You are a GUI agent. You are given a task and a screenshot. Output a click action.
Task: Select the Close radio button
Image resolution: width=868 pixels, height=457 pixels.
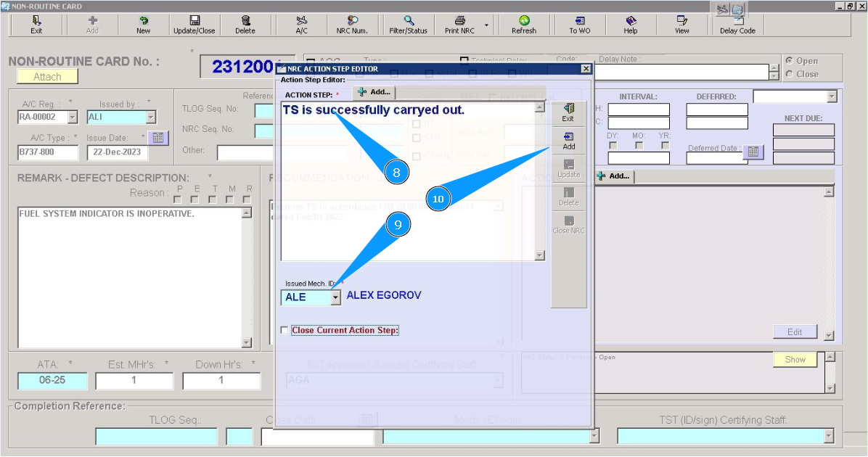[790, 73]
